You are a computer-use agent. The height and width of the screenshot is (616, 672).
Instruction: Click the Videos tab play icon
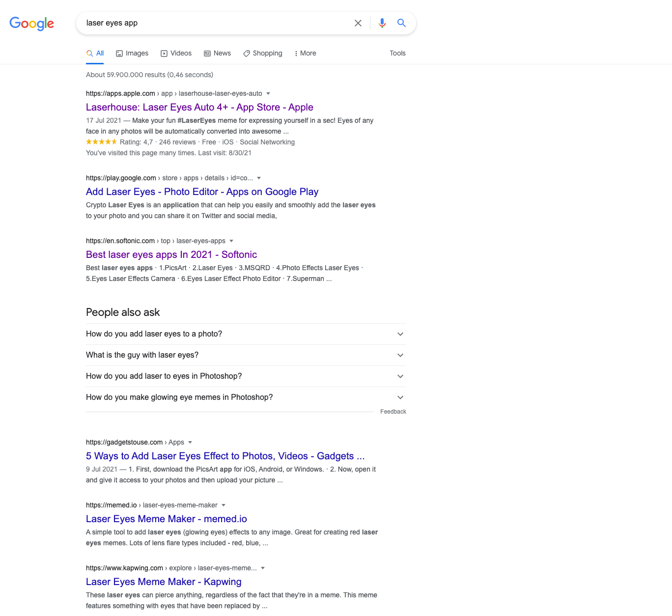tap(163, 53)
